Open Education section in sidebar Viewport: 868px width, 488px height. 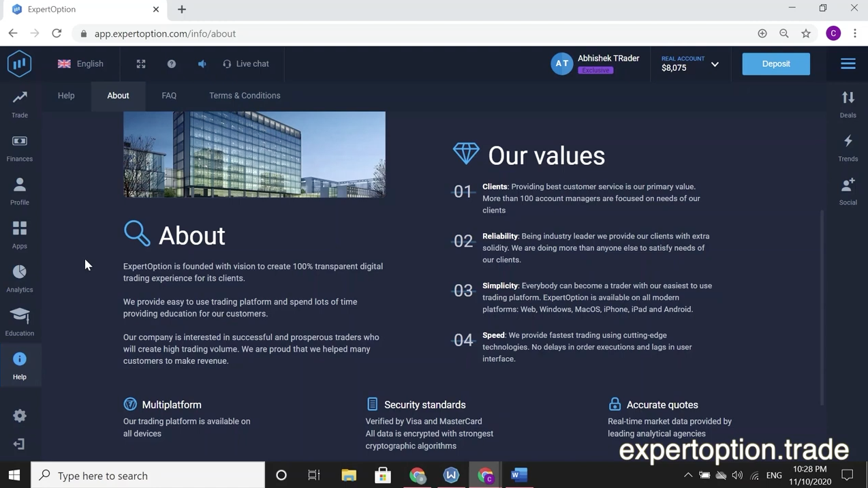(20, 322)
